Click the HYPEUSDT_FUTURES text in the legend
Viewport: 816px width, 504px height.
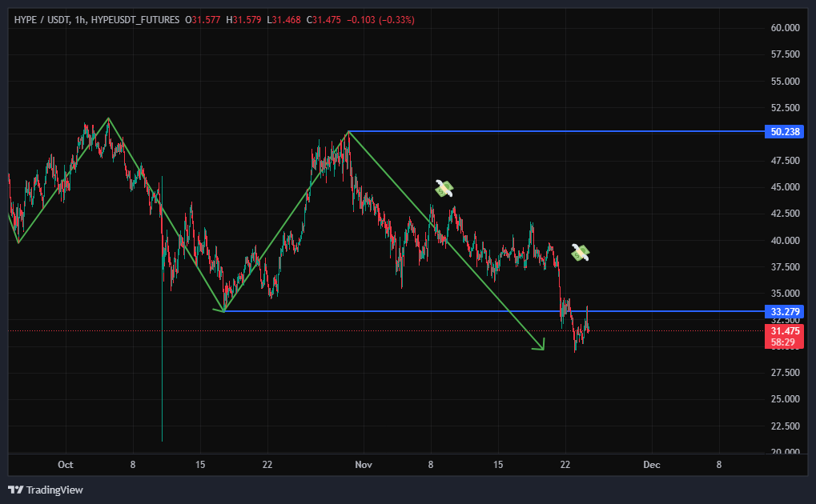[135, 19]
